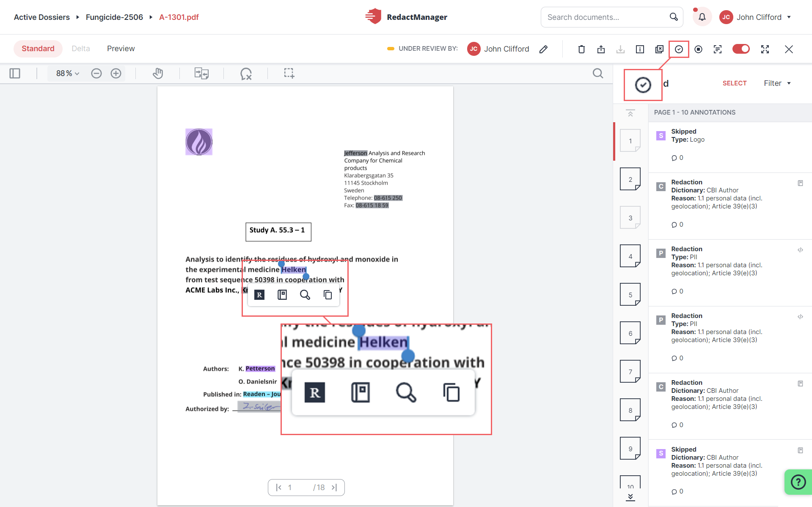
Task: Jump to the last page with the double down arrow
Action: point(630,497)
